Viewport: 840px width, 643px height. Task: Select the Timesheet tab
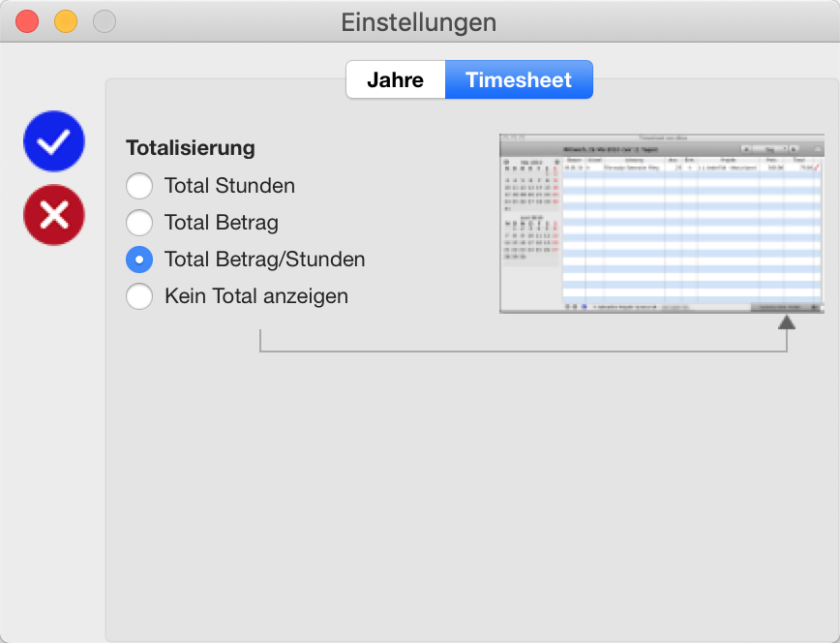(519, 80)
